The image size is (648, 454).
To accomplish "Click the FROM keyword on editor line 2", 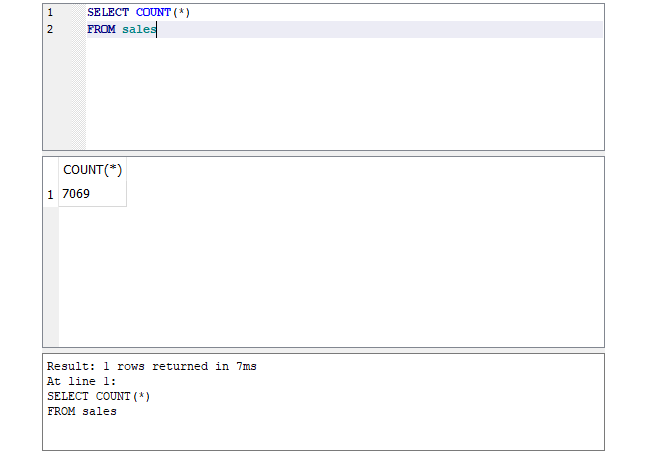I will point(102,30).
